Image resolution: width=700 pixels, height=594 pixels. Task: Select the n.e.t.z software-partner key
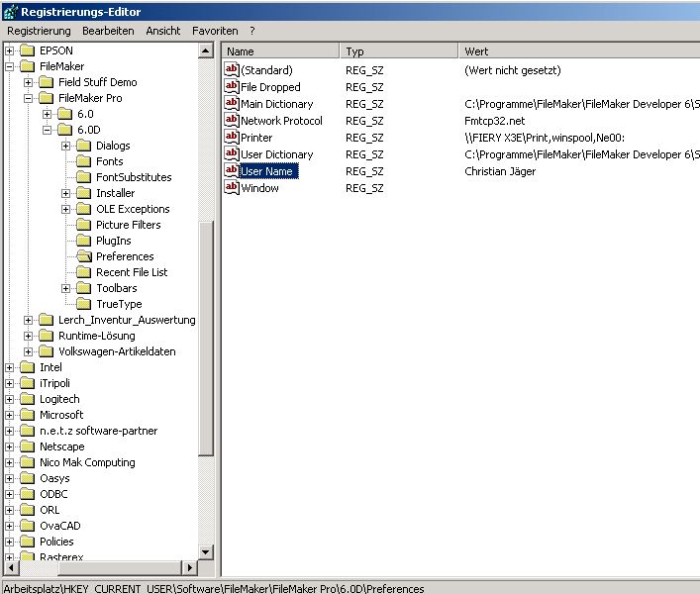[x=99, y=431]
